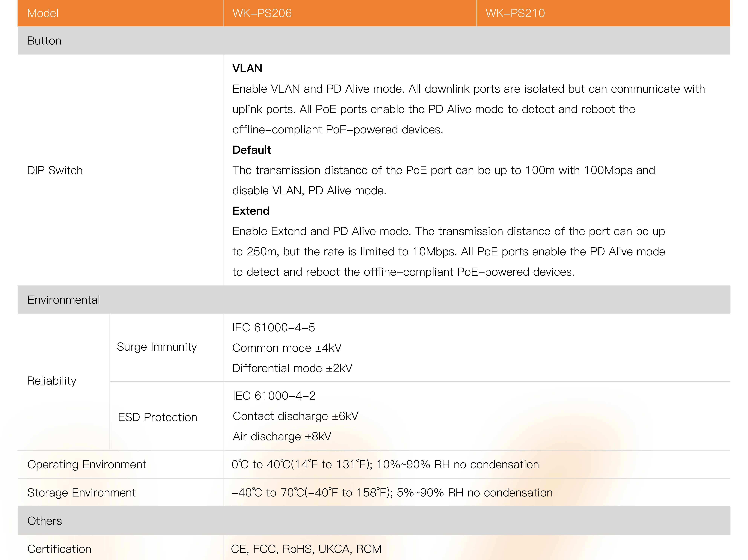748x560 pixels.
Task: Click the Differential mode ±2kV line
Action: click(x=292, y=368)
